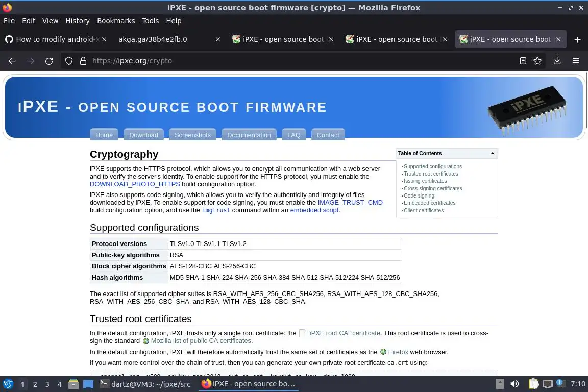Open the dartz@VM3 terminal taskbar window
Screen dimensions: 588x392
click(145, 384)
